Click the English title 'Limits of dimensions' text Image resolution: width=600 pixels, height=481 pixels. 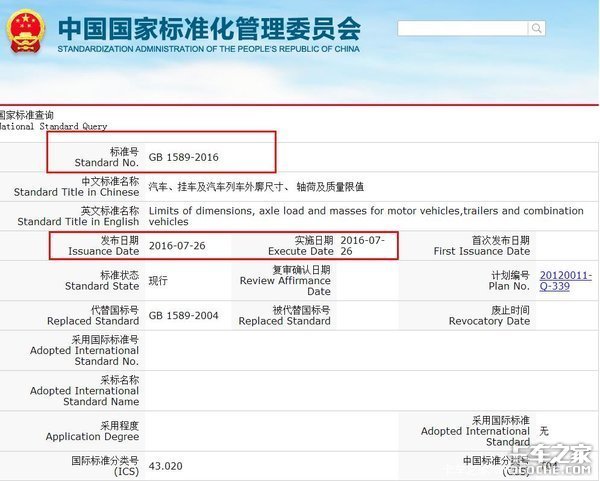point(366,216)
